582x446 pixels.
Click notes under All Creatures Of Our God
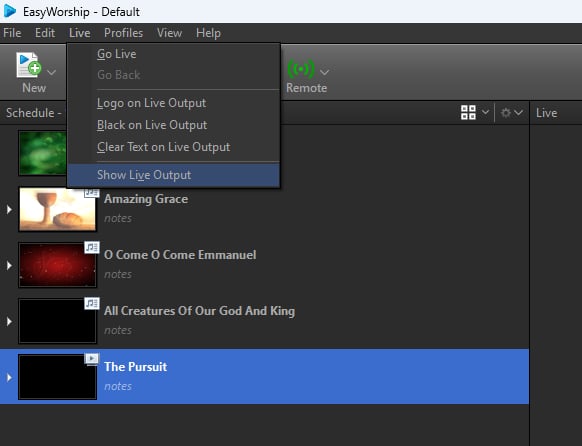point(118,331)
